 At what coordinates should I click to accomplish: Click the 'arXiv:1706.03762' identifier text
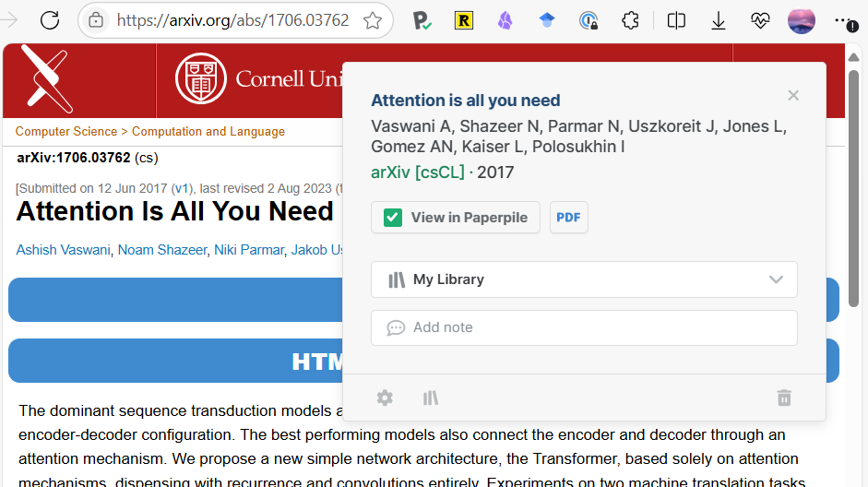point(74,158)
